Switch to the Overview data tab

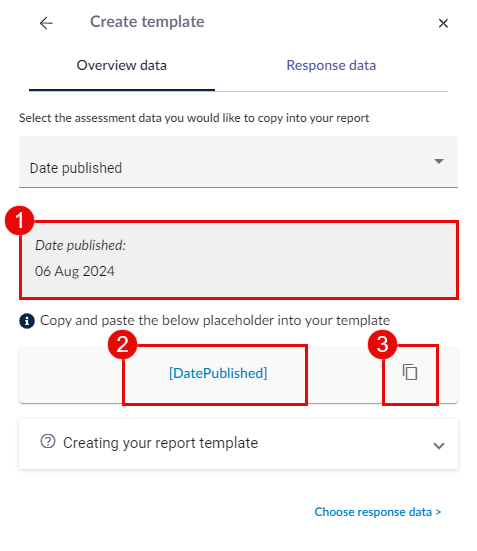[122, 65]
